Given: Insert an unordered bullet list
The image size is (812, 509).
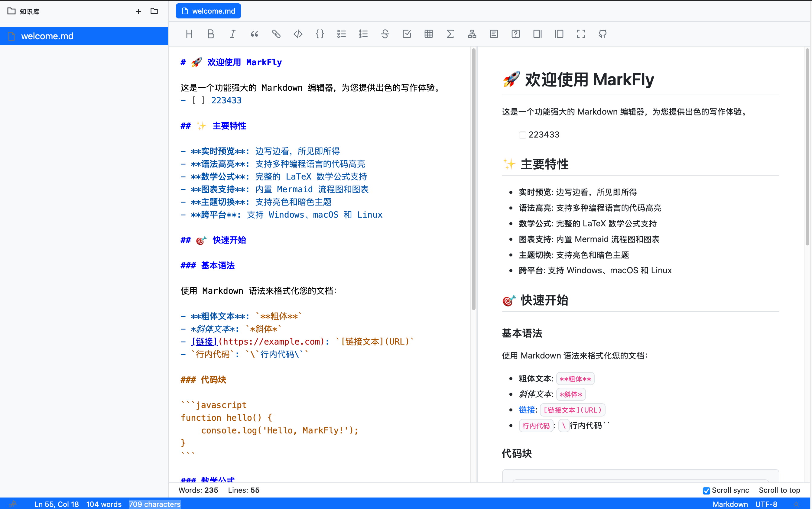Looking at the screenshot, I should pos(342,34).
